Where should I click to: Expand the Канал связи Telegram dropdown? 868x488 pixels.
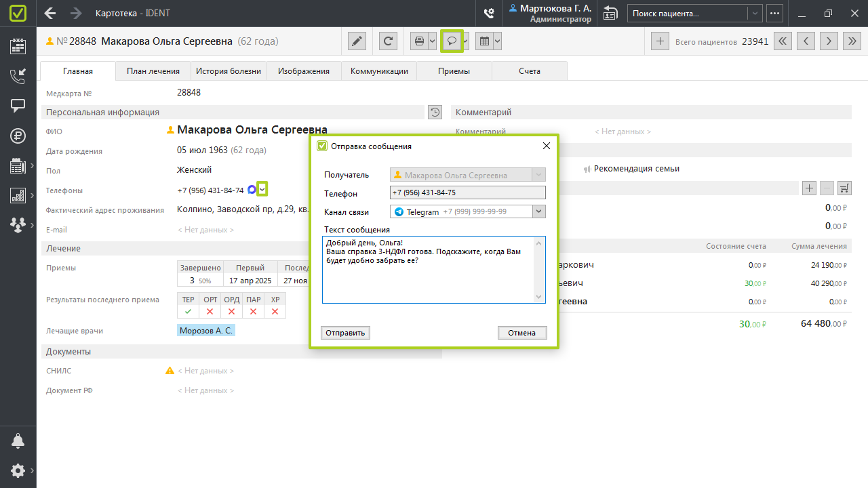(x=539, y=212)
